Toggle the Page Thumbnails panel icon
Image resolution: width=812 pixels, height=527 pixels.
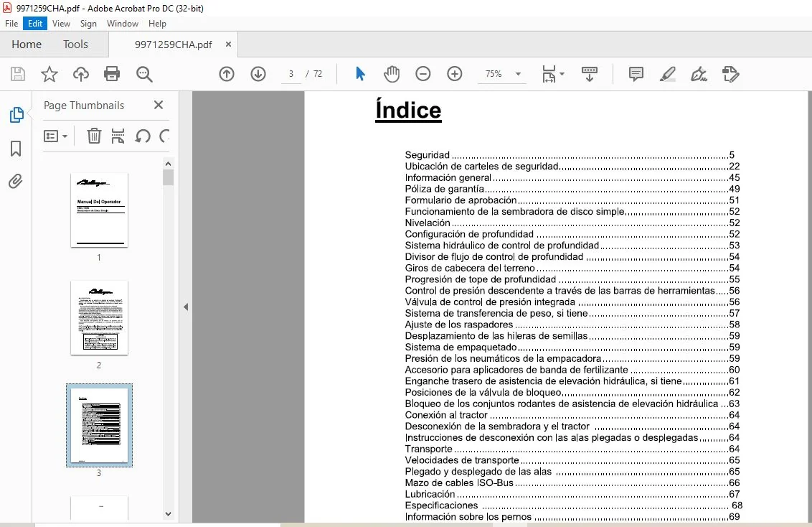(x=16, y=115)
